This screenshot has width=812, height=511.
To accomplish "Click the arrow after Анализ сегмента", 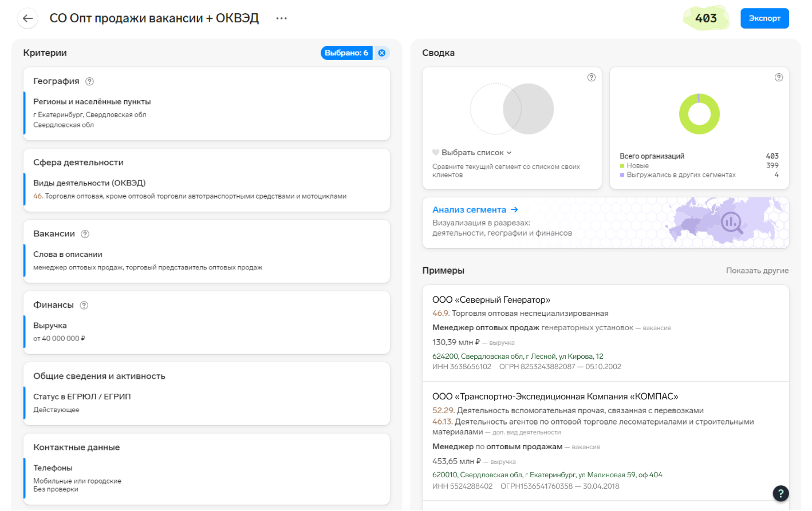I will click(x=514, y=210).
